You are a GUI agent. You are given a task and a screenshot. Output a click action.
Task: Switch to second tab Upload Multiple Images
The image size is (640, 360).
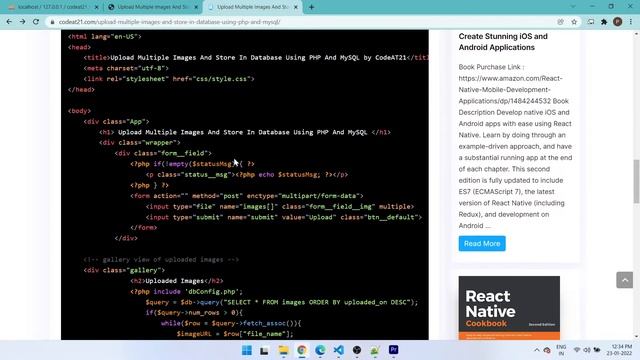click(152, 7)
